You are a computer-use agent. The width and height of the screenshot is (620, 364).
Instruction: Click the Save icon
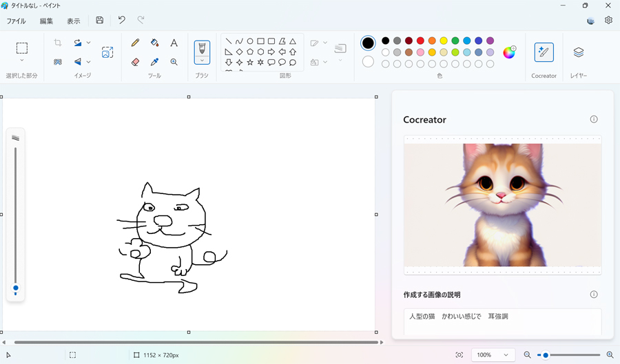coord(100,20)
